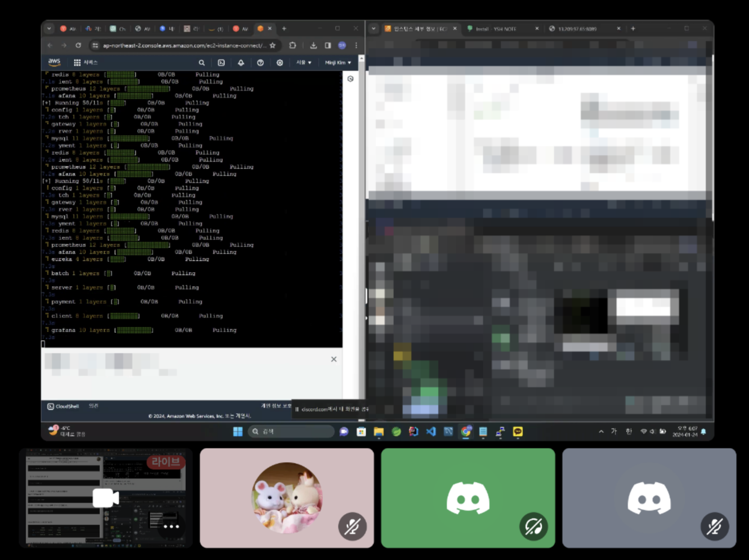Expand the Minji Kim account dropdown
The height and width of the screenshot is (560, 749).
[x=338, y=63]
